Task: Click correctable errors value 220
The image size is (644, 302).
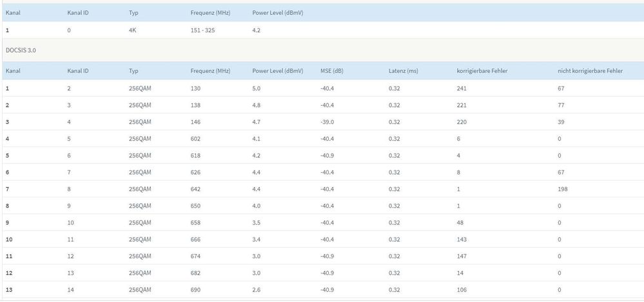Action: (462, 122)
